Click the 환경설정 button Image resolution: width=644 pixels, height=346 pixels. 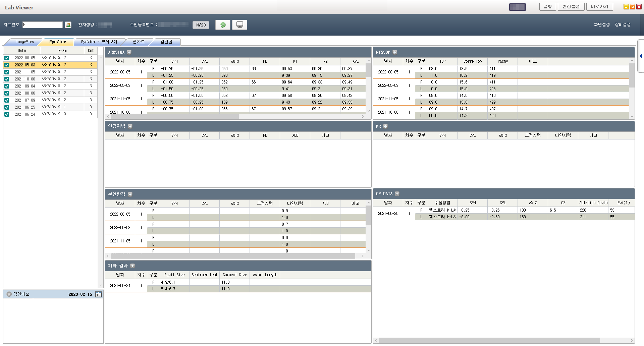[571, 7]
